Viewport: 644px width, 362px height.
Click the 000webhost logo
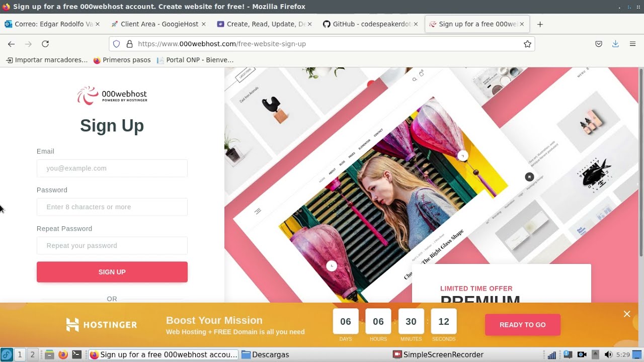coord(112,95)
